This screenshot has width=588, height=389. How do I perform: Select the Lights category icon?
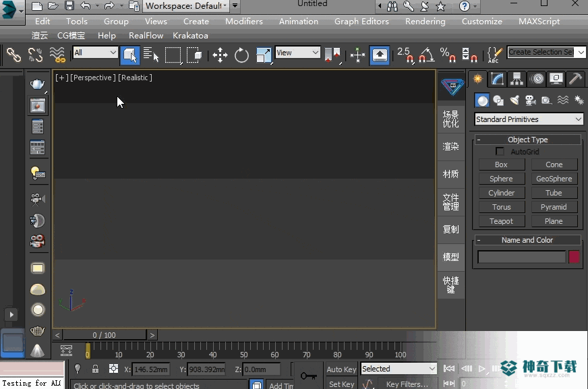click(514, 100)
